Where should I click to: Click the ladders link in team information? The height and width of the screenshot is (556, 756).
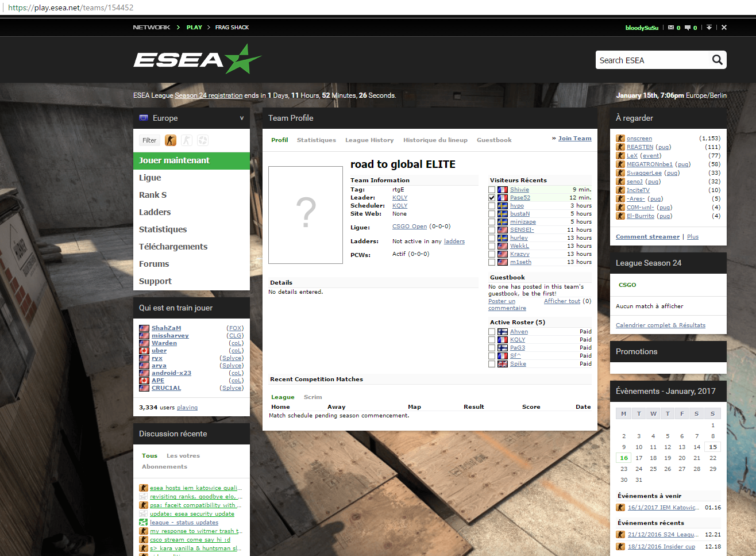click(454, 241)
